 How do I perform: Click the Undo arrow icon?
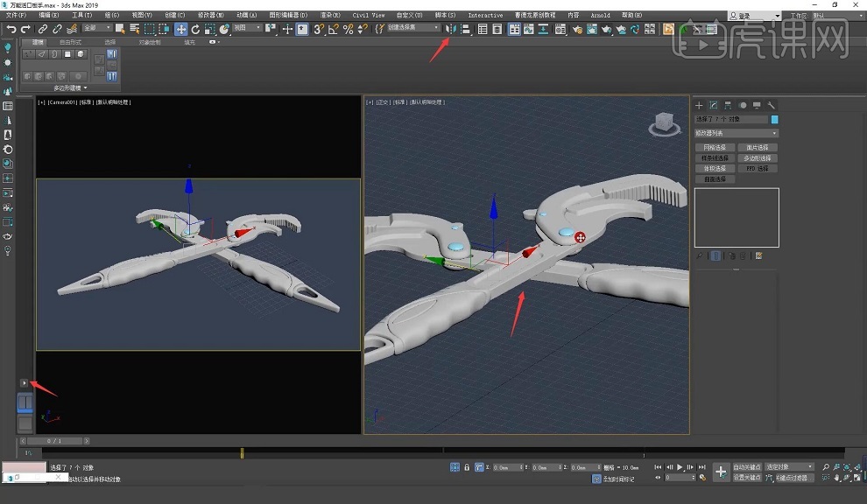(11, 29)
